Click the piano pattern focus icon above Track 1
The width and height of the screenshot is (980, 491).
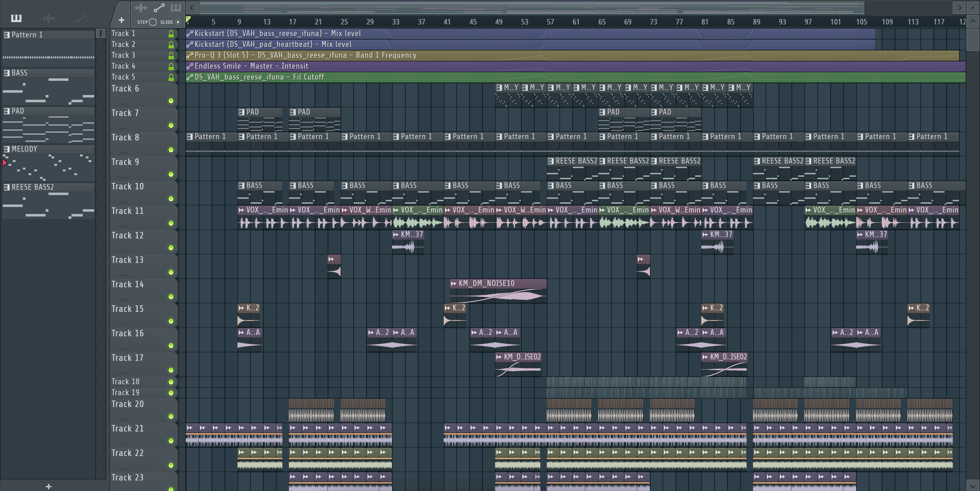(x=176, y=7)
